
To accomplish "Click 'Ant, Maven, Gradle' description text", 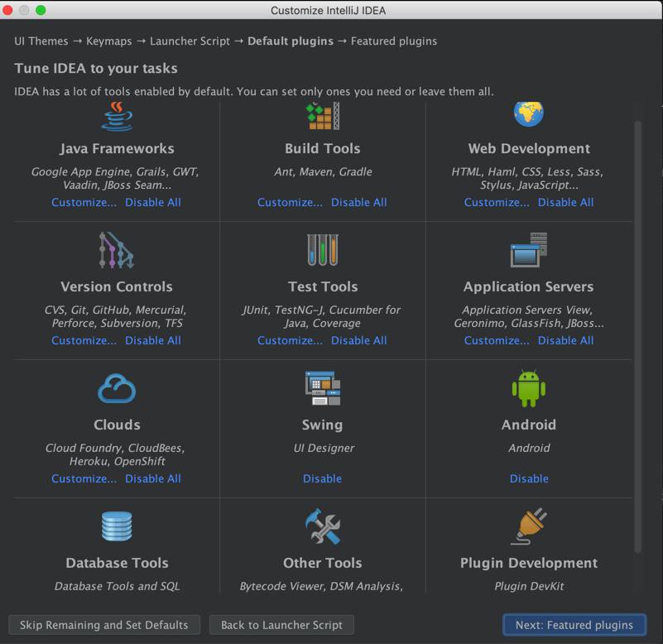I will pyautogui.click(x=323, y=171).
